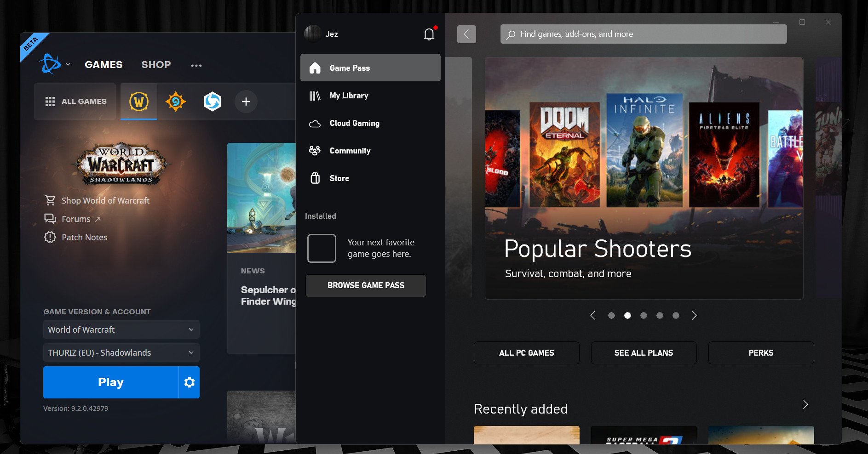The image size is (868, 454).
Task: Click the shopping cart icon beside Shop
Action: pos(50,200)
